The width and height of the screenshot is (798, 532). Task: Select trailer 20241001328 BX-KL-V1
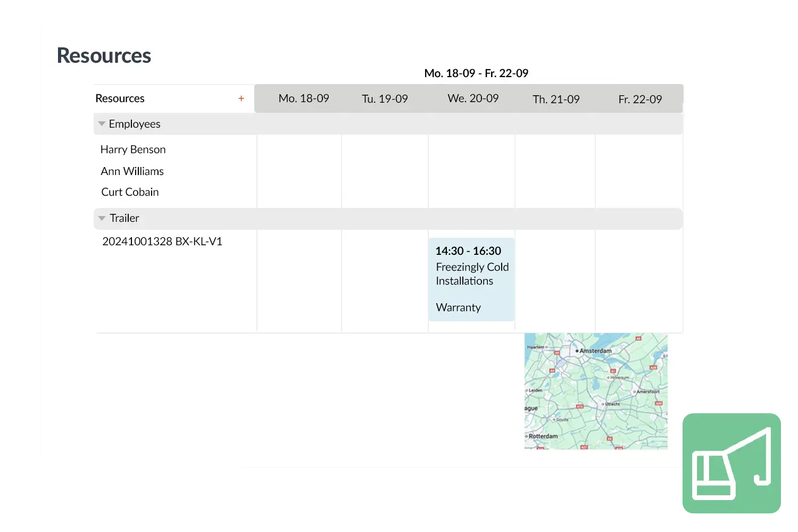[x=162, y=242]
